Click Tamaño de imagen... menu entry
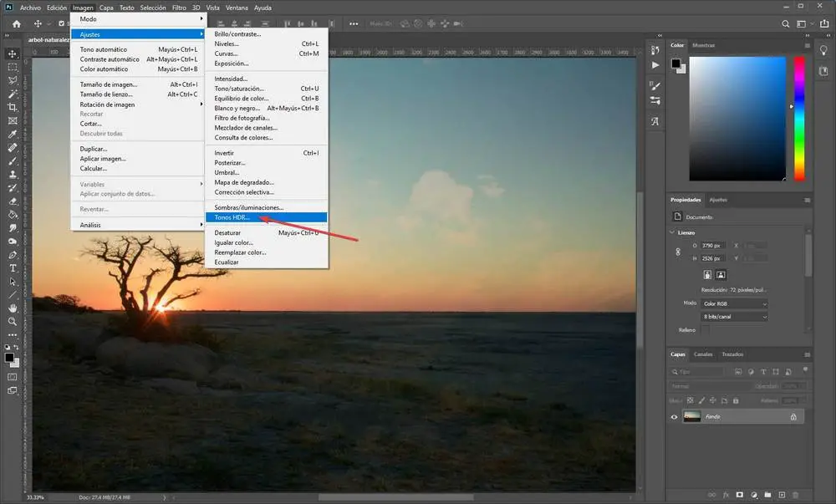 pos(109,84)
